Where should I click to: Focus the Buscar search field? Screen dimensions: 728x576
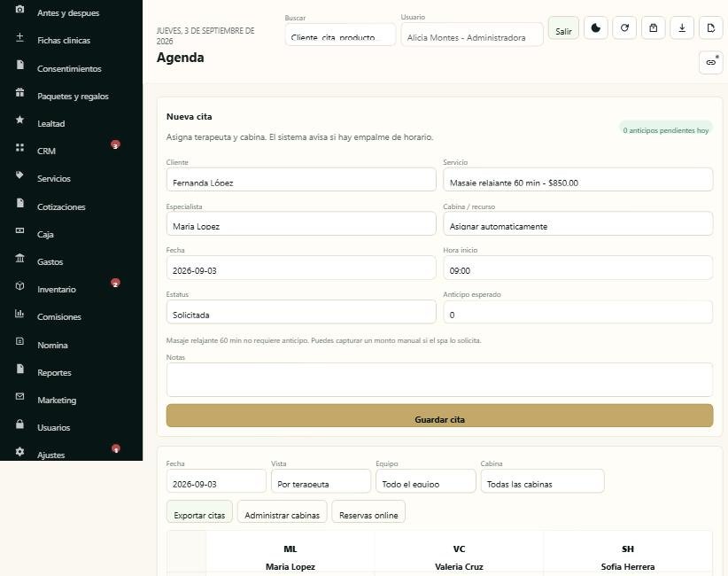[x=340, y=35]
